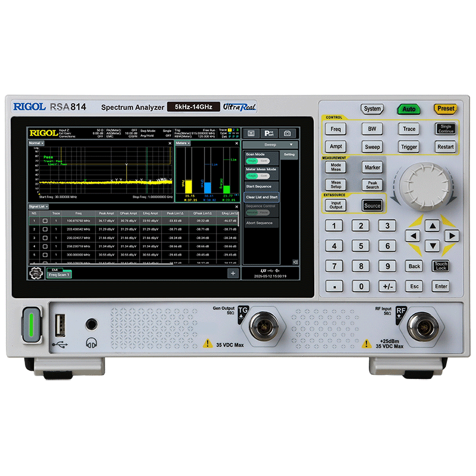The height and width of the screenshot is (476, 476).
Task: Tap the green EAvg meter bar
Action: (x=227, y=189)
